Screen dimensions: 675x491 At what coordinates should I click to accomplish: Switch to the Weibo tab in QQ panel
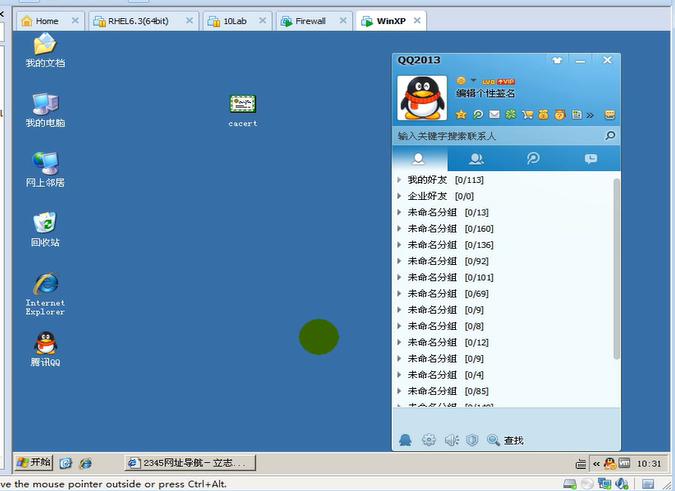[533, 159]
